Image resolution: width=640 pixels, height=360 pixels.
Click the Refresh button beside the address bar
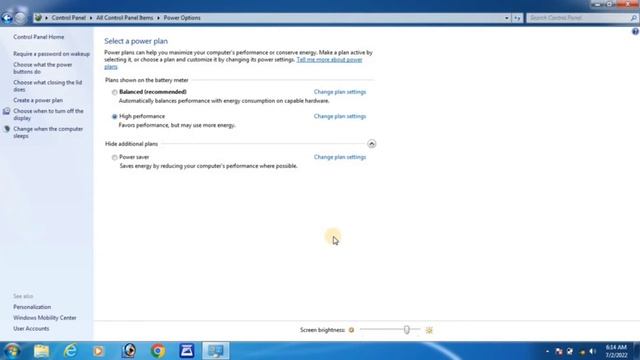(517, 18)
